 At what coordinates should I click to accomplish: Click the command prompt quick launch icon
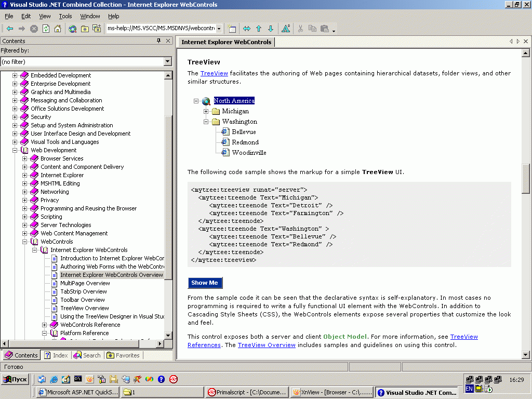click(78, 379)
